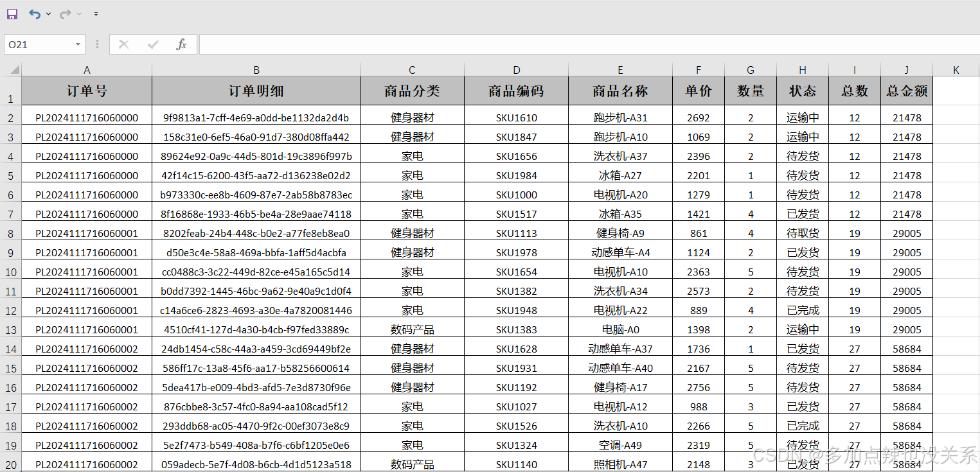980x472 pixels.
Task: Click the 商品分类 header cell
Action: [x=412, y=91]
